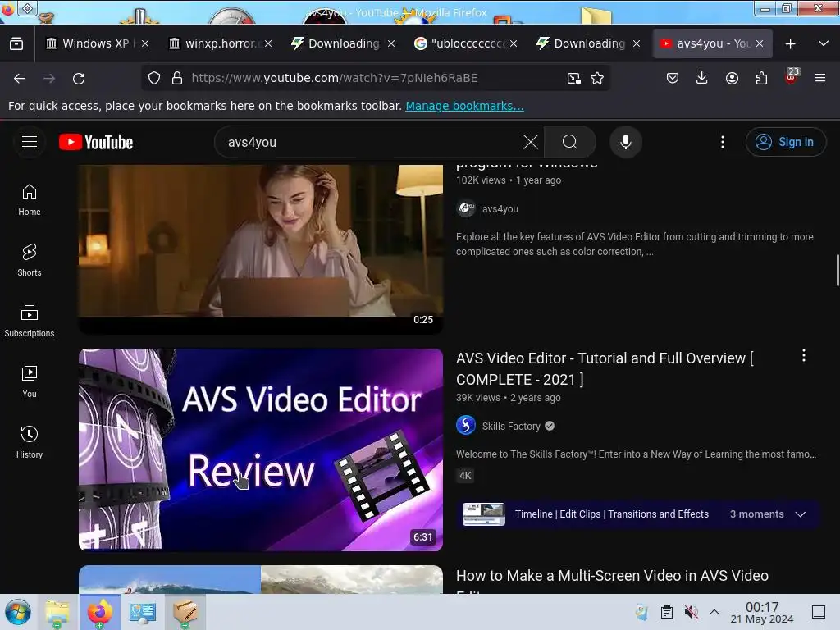Open the Skills Factory channel name

(511, 427)
